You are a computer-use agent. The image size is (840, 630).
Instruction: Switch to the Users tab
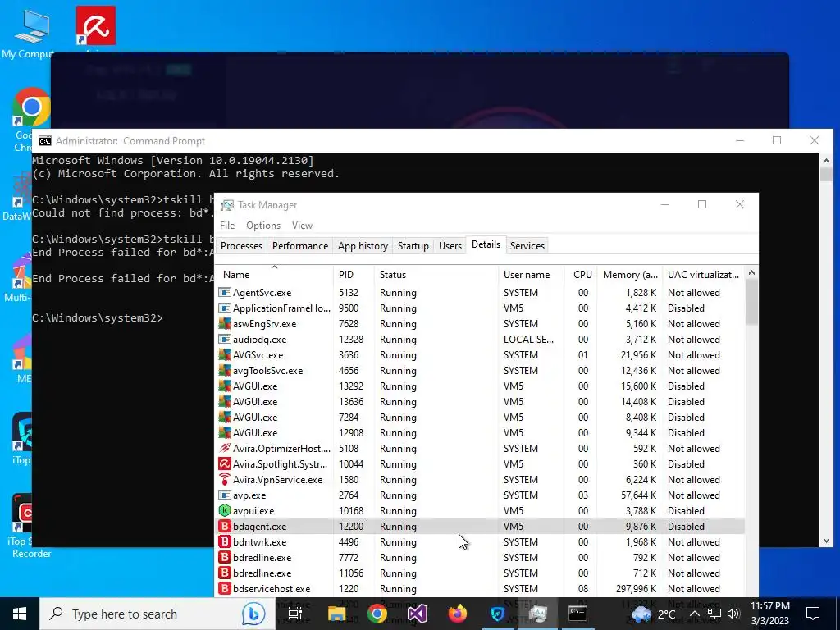pyautogui.click(x=450, y=246)
